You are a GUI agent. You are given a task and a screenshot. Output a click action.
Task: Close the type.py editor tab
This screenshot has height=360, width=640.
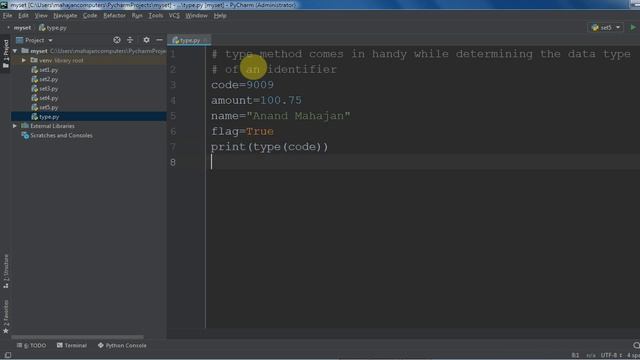click(206, 40)
